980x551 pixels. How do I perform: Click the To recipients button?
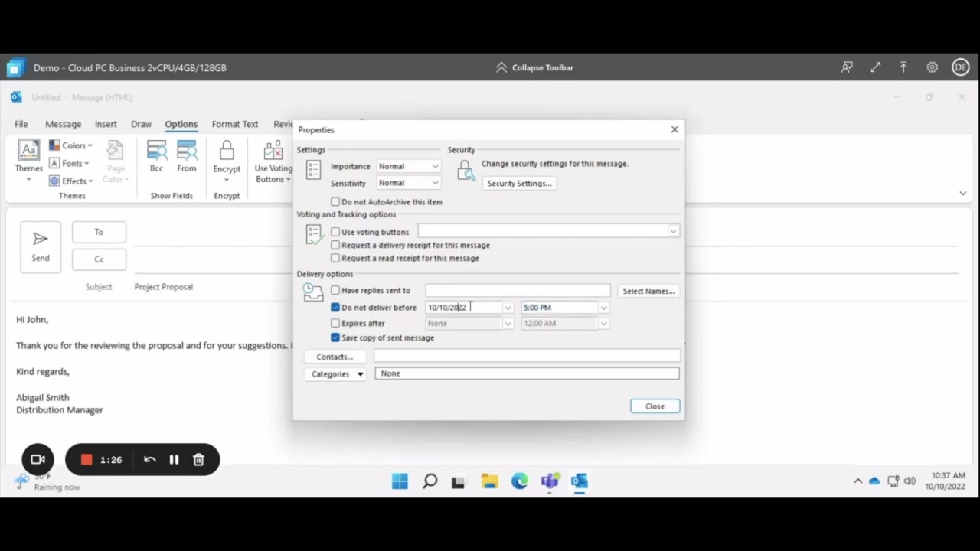(x=99, y=232)
